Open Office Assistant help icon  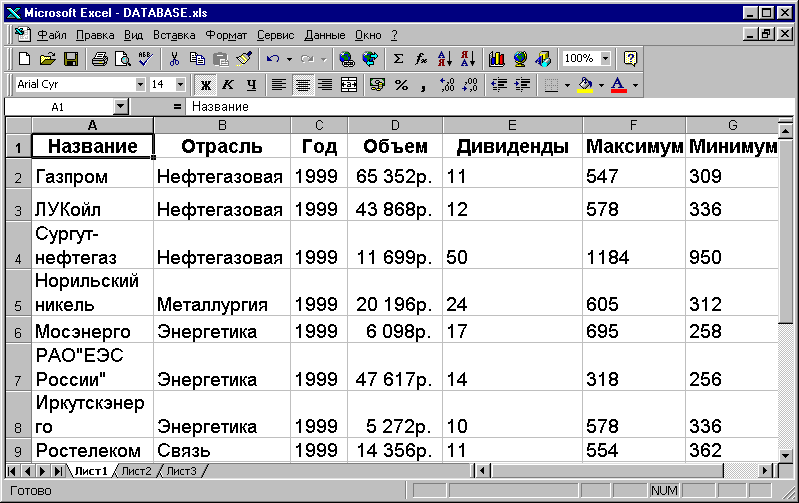coord(630,59)
